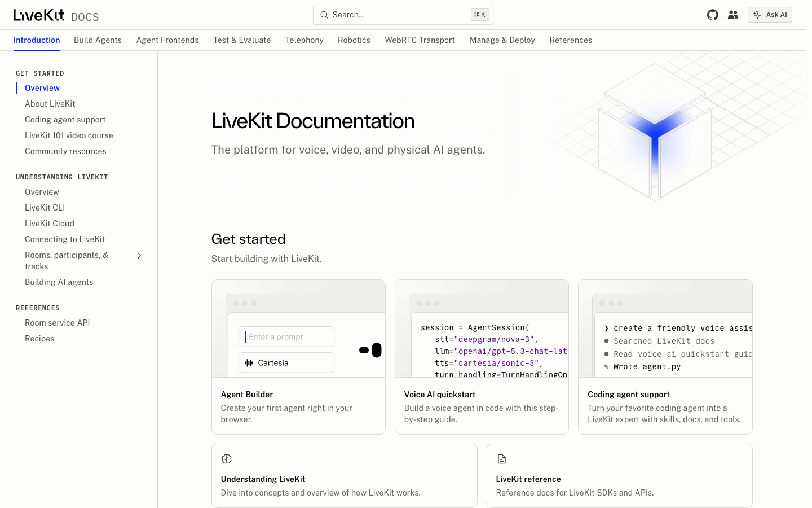Open the Voice AI quickstart card

pyautogui.click(x=482, y=357)
